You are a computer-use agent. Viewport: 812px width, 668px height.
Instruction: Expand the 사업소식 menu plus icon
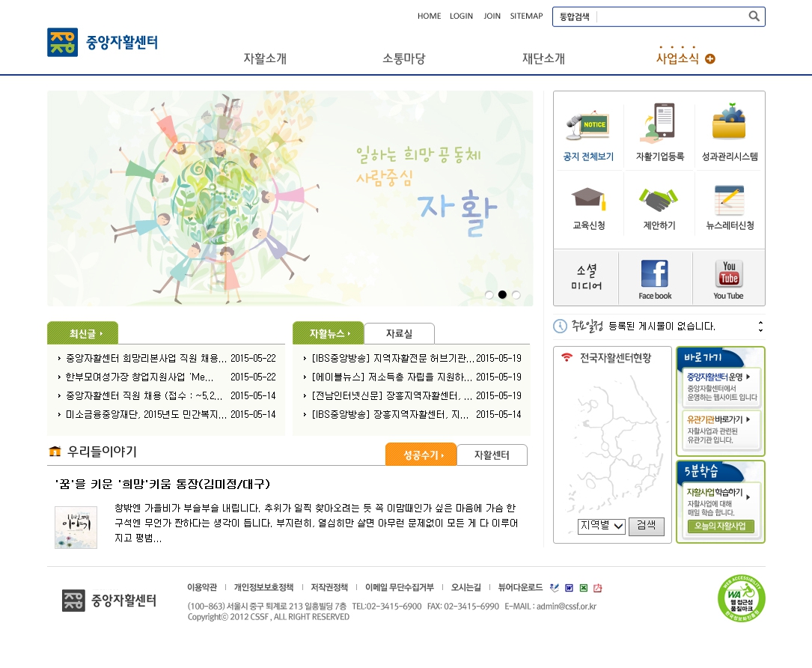coord(710,59)
